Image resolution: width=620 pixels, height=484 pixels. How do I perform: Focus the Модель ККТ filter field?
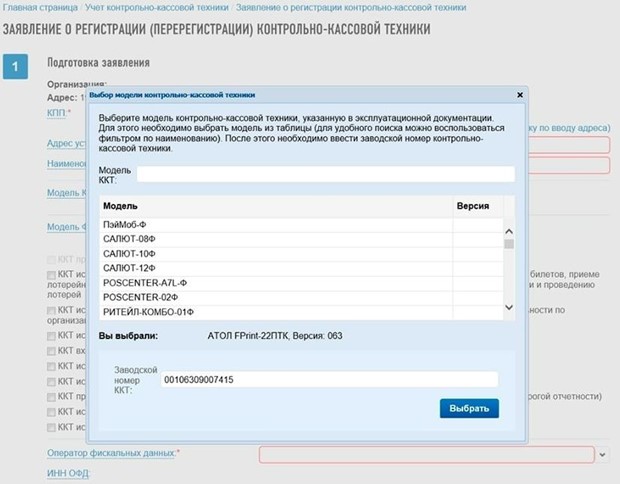pyautogui.click(x=326, y=174)
